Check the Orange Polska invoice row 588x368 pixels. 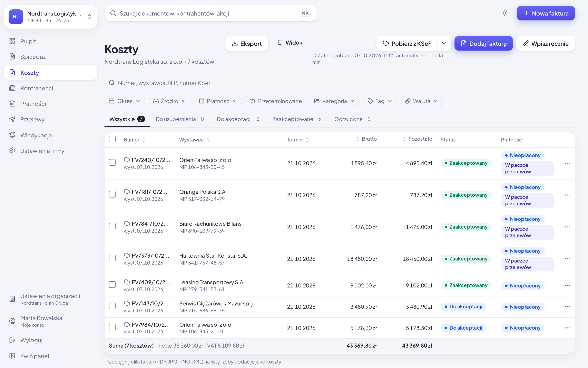112,194
